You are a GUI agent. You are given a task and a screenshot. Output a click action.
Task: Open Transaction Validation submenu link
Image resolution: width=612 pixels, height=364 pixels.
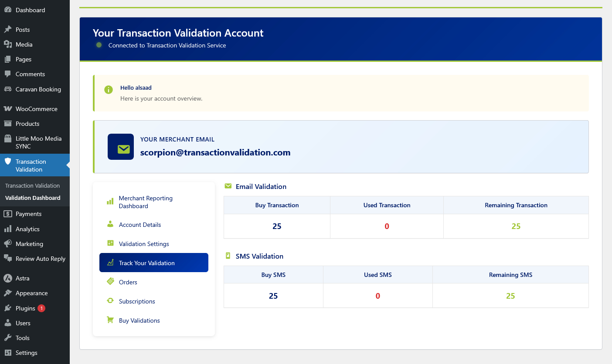[x=32, y=185]
